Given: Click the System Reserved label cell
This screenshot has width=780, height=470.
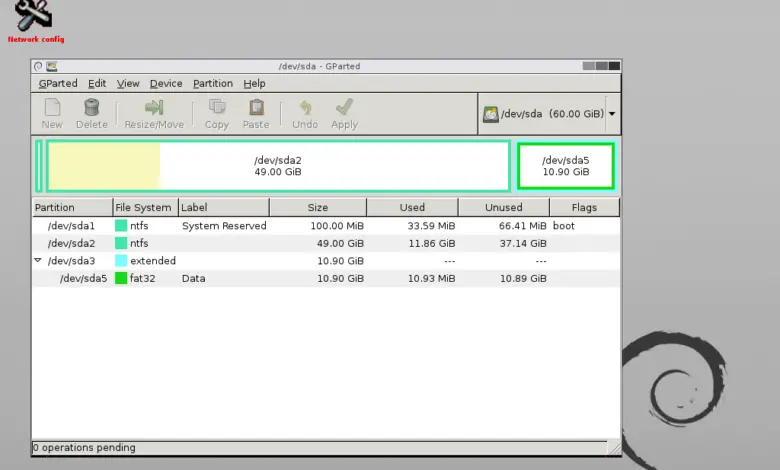Looking at the screenshot, I should 224,226.
